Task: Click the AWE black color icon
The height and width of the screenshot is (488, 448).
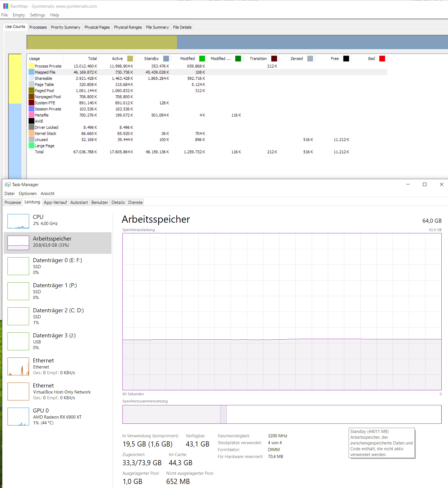Action: (31, 121)
